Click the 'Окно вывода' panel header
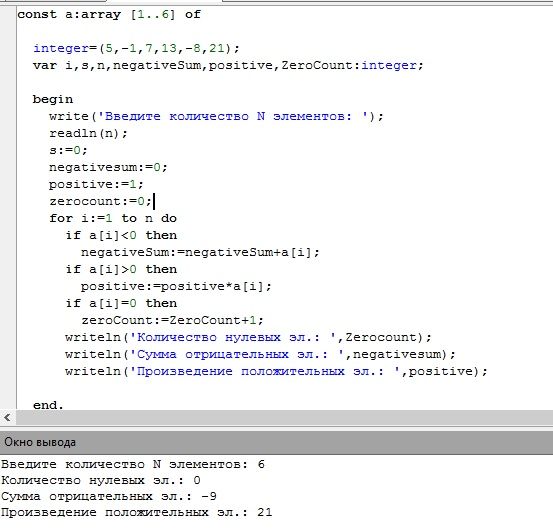Viewport: 553px width, 531px height. point(276,442)
